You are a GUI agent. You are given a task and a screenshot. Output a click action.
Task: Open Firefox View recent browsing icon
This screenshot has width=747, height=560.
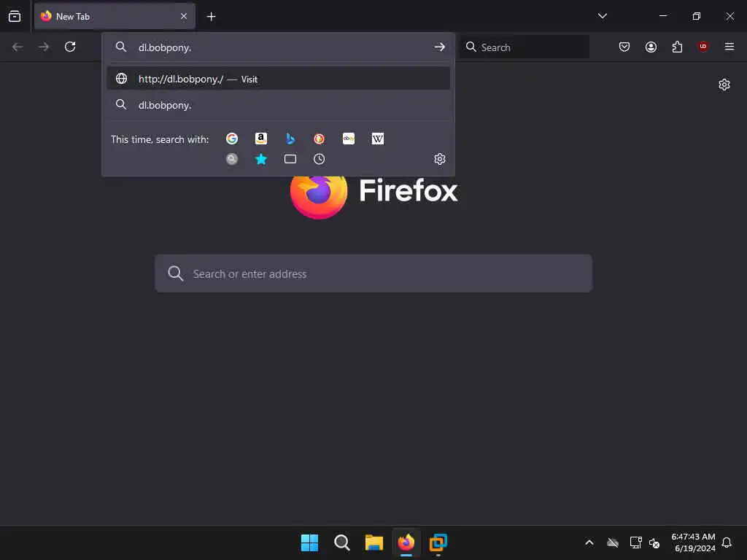pos(15,16)
